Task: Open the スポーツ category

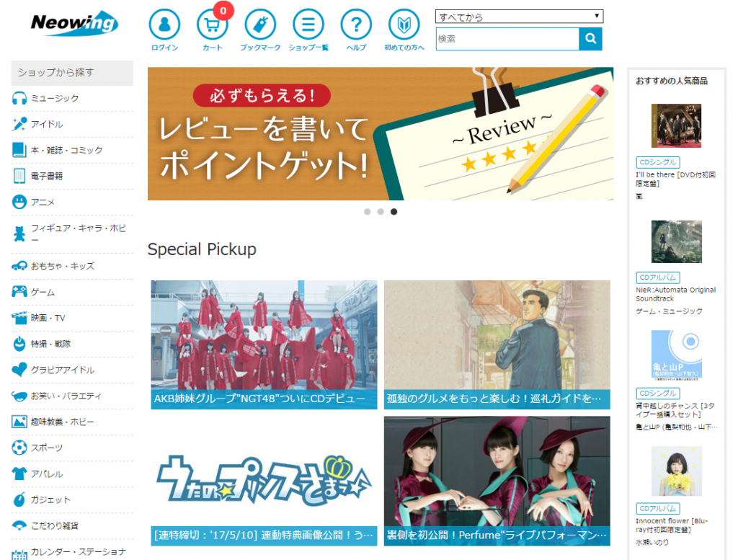Action: pos(47,448)
